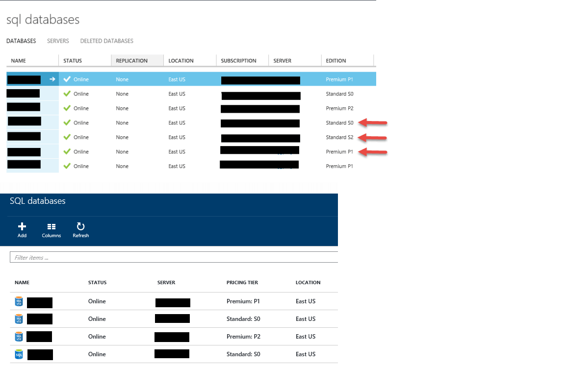Click the STATUS header in lower table
The image size is (566, 392).
pyautogui.click(x=97, y=283)
